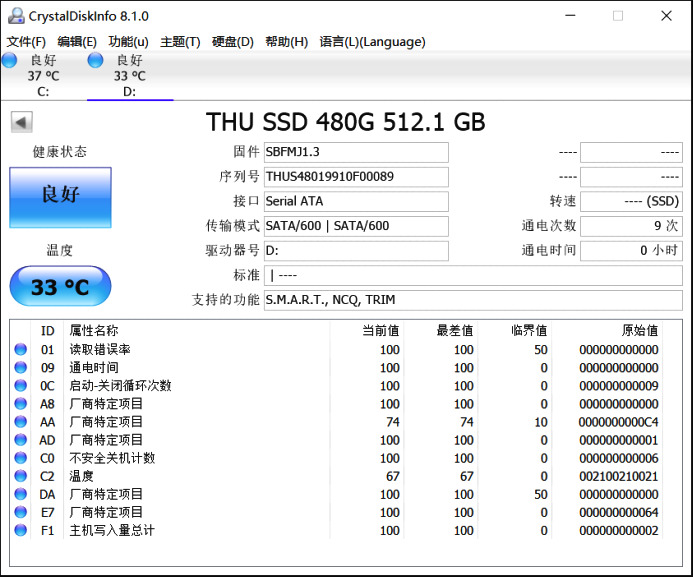The height and width of the screenshot is (577, 693).
Task: Click raw value 0000000000C4
Action: [x=618, y=422]
